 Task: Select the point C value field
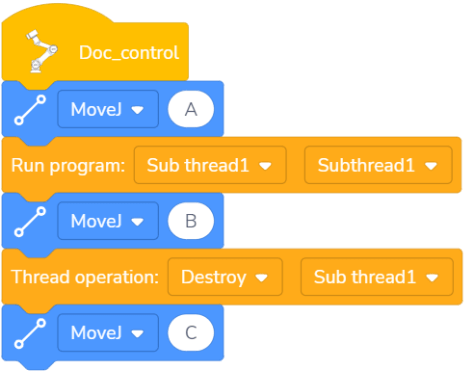pos(191,333)
